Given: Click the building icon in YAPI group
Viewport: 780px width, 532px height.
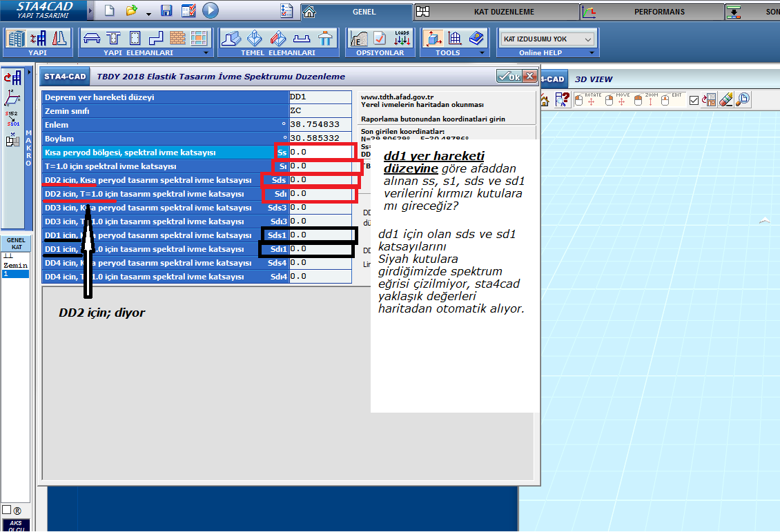Looking at the screenshot, I should click(16, 38).
